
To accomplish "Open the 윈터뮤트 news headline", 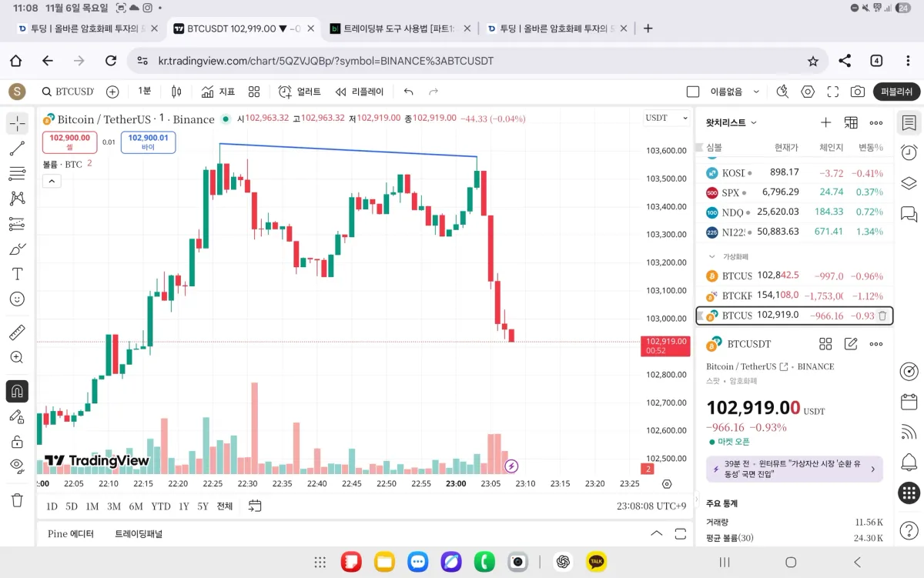I will 795,469.
